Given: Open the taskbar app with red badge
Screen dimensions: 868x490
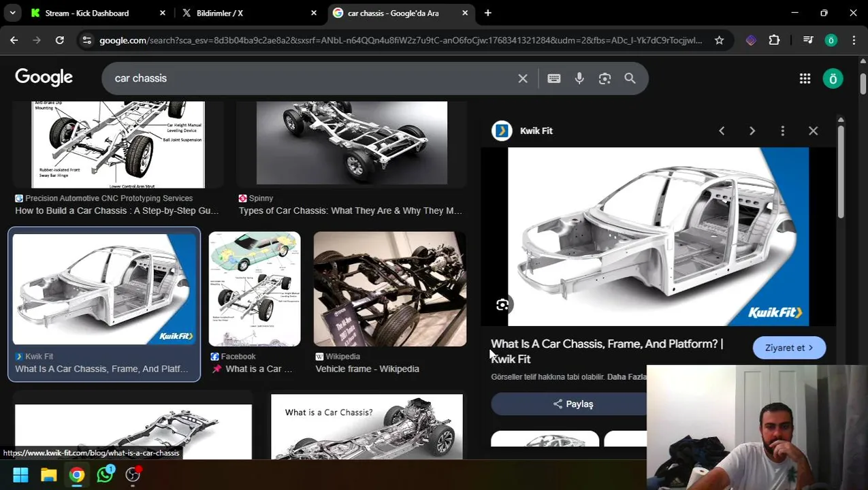Looking at the screenshot, I should (133, 474).
